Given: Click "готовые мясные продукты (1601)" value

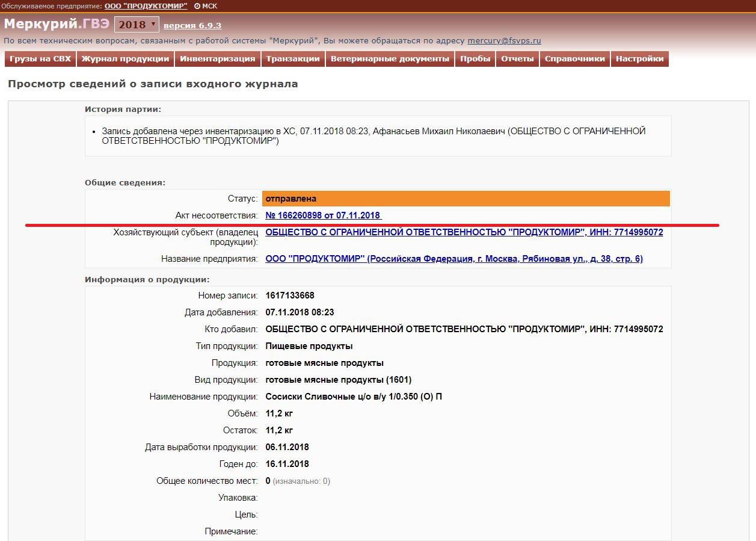Looking at the screenshot, I should pos(339,380).
